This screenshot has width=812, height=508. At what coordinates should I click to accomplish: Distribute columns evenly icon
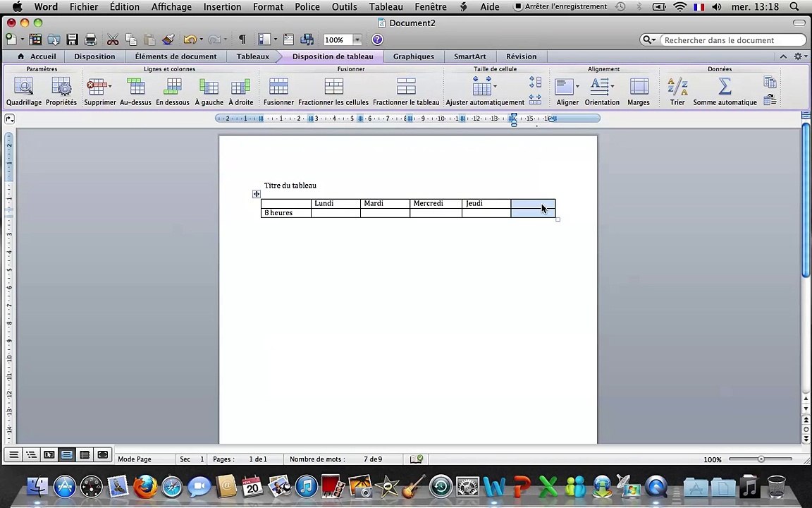(x=536, y=99)
